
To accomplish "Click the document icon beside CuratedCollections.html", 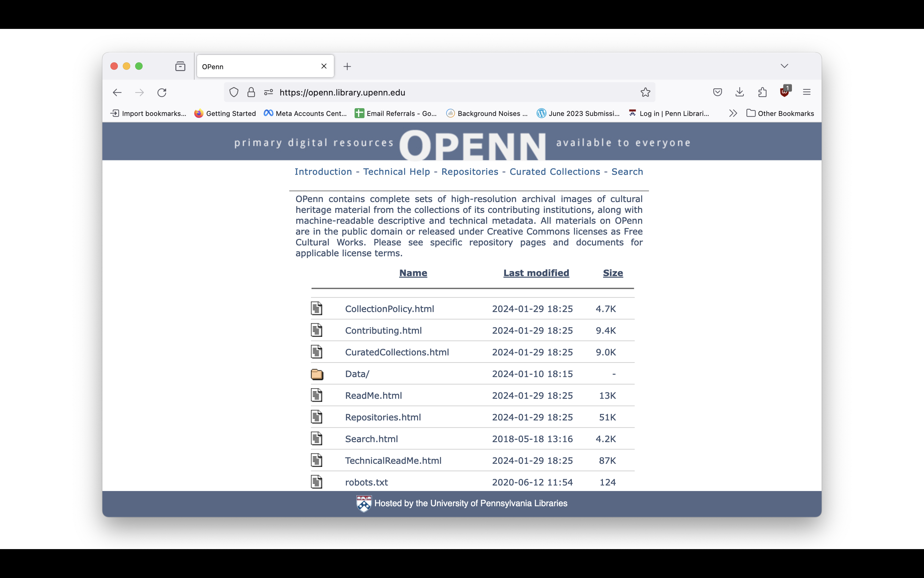I will tap(317, 352).
